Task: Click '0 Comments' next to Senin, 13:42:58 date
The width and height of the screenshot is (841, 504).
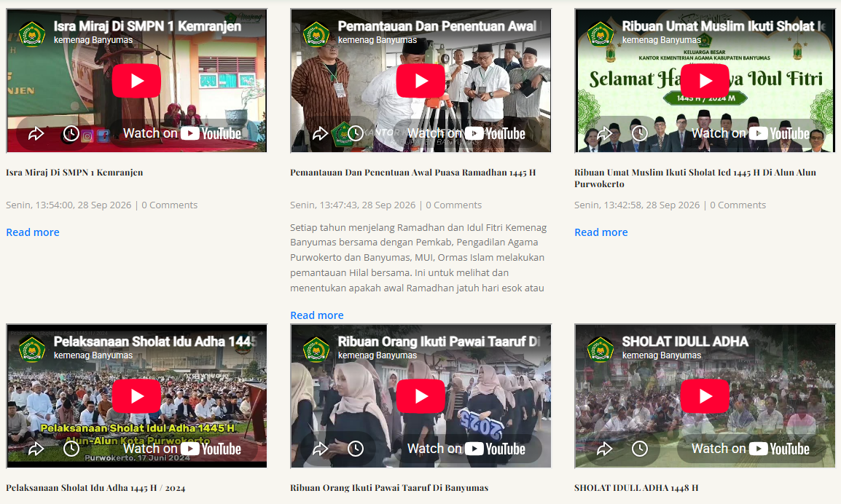Action: point(738,205)
